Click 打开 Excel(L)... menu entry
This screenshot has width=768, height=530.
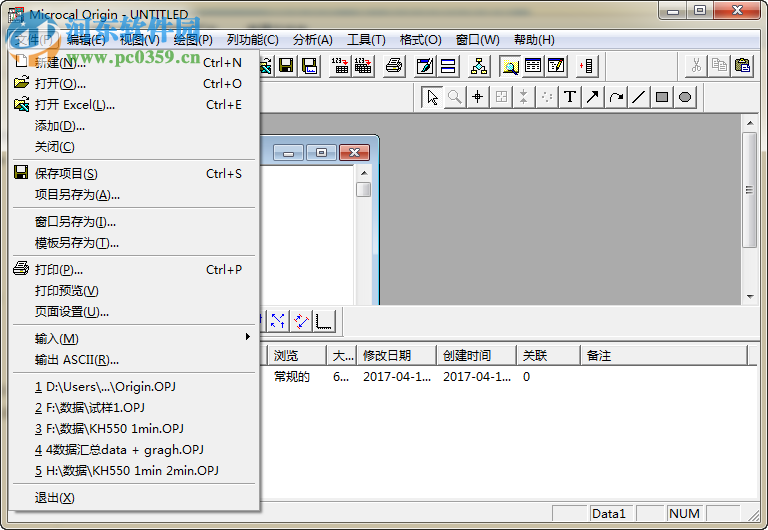pos(75,104)
